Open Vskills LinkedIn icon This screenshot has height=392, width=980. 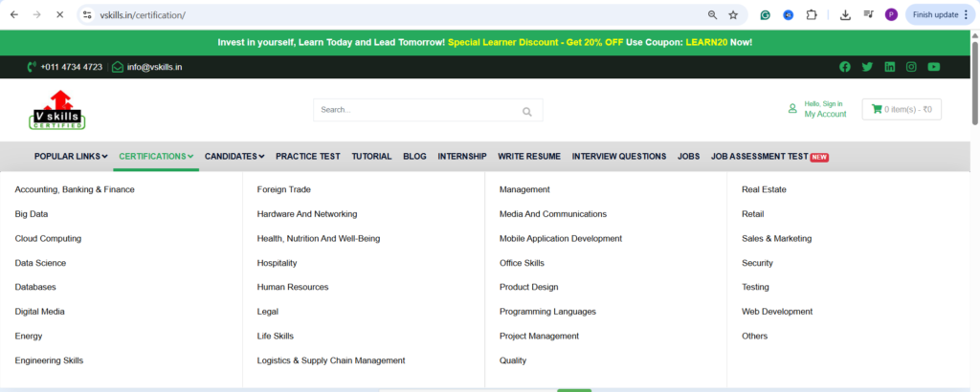tap(889, 67)
